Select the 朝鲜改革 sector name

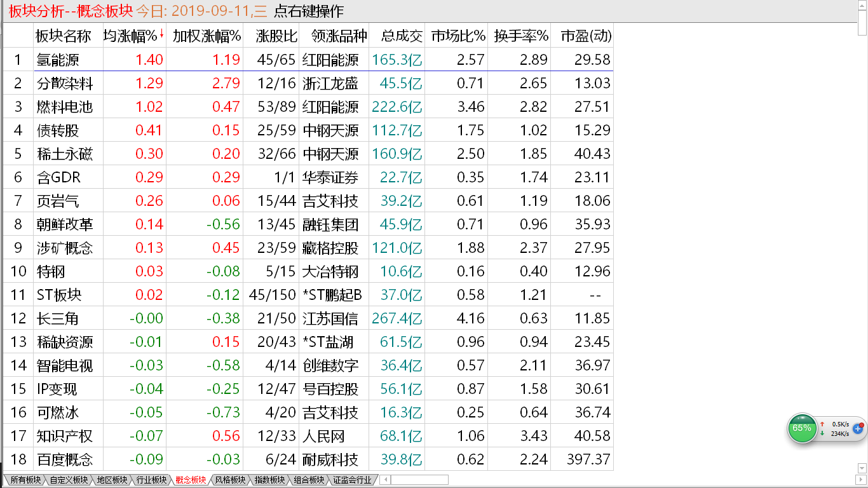point(64,224)
